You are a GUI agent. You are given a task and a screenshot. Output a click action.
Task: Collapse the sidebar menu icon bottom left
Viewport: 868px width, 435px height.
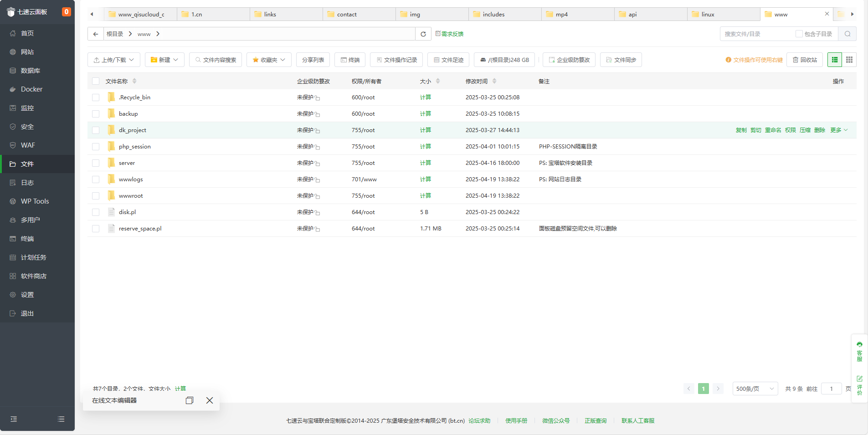click(14, 419)
